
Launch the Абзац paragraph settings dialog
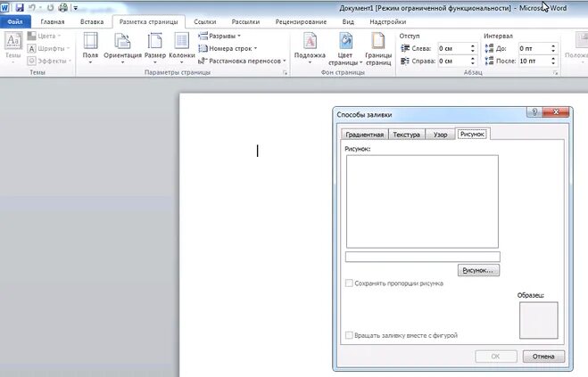coord(555,73)
